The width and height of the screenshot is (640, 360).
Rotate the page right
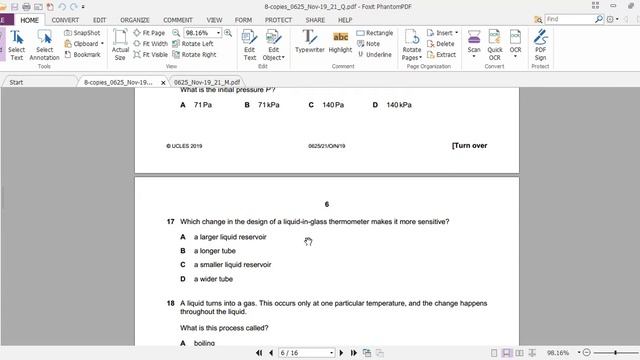click(194, 54)
